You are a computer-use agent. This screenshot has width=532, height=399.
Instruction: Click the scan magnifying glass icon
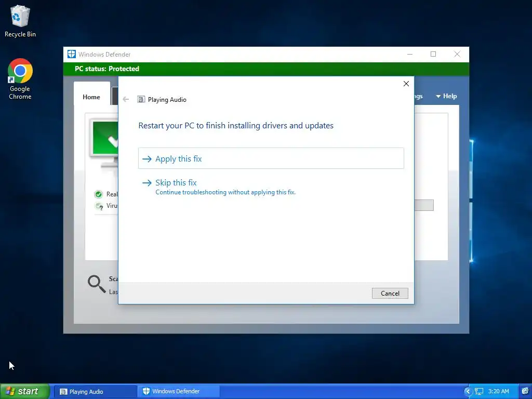coord(96,284)
